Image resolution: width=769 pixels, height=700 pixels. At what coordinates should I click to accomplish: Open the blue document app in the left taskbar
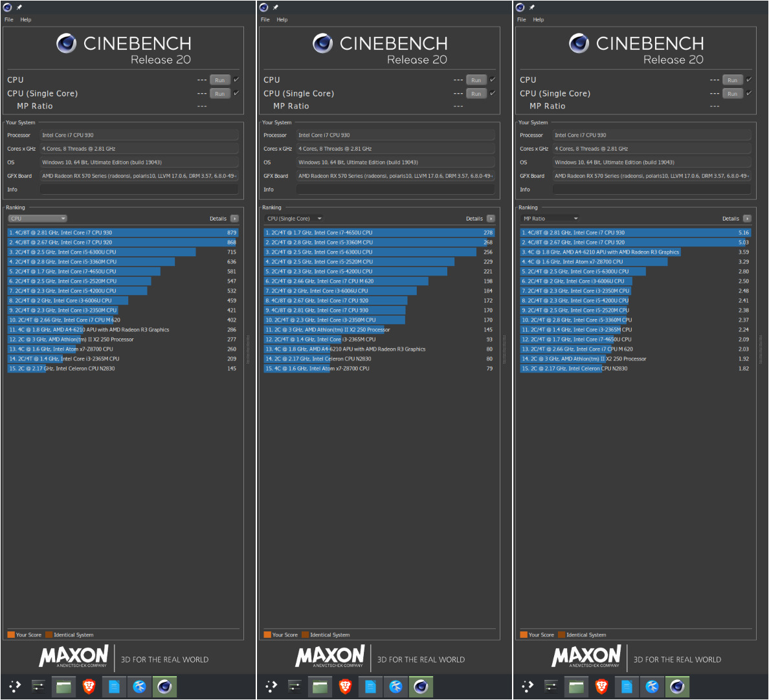pos(114,686)
